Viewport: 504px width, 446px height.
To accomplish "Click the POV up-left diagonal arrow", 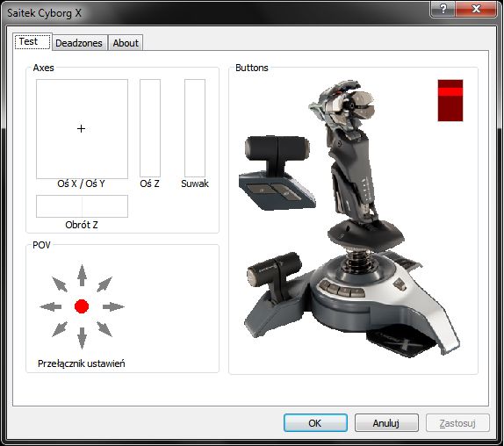I will [x=60, y=284].
